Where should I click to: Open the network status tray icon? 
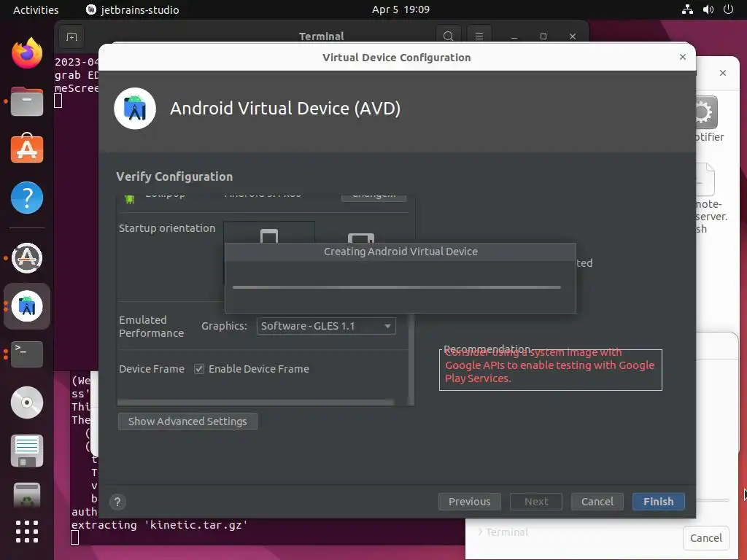pyautogui.click(x=687, y=9)
